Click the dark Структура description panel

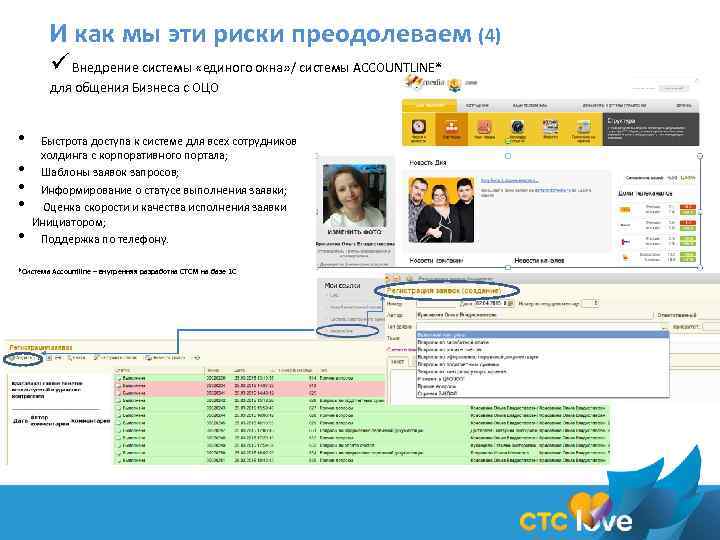tap(651, 129)
